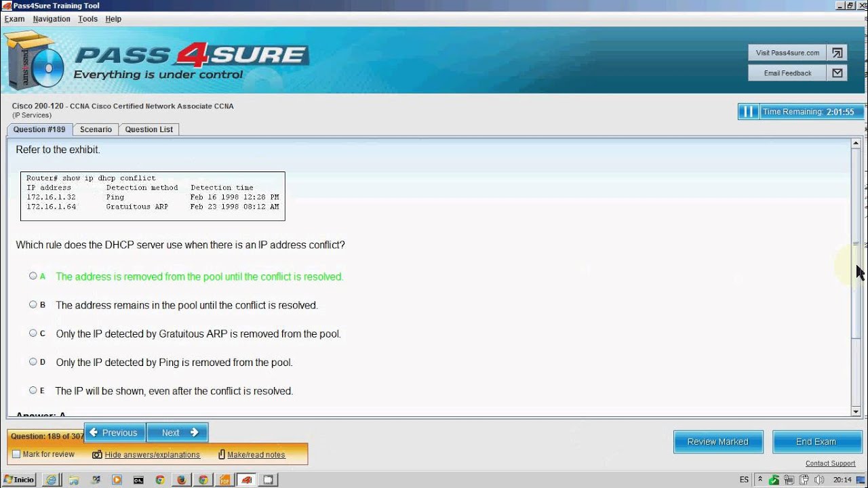Select the Question #189 tab
This screenshot has height=488, width=868.
(39, 129)
